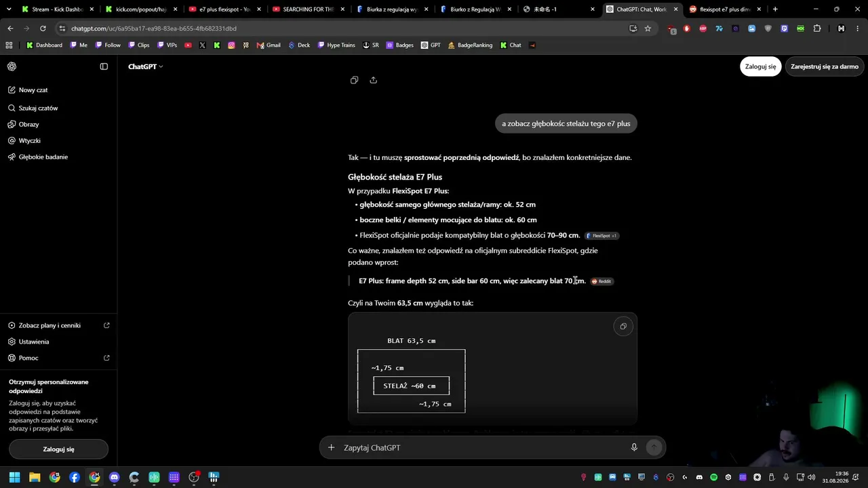
Task: Open the Facebook taskbar icon
Action: (75, 477)
